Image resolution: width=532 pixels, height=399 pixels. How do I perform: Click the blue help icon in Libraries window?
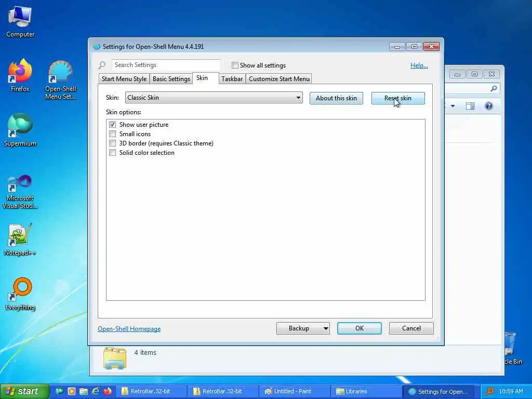[488, 106]
